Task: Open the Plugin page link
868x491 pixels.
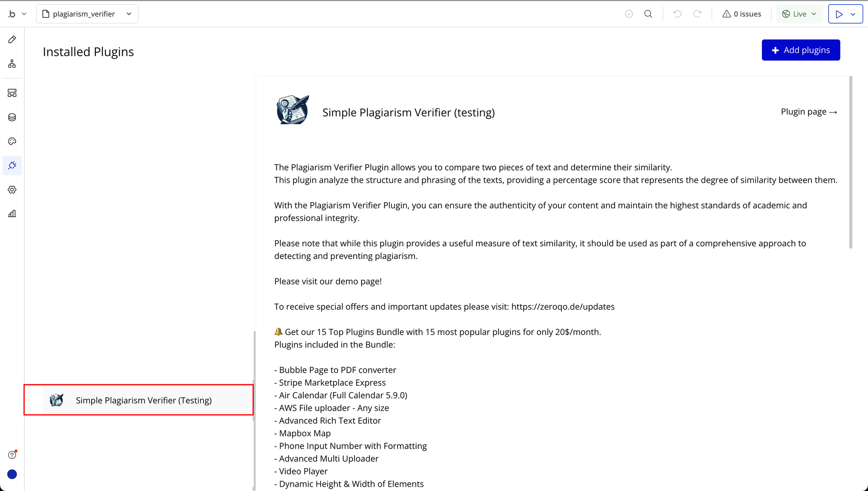Action: pos(809,112)
